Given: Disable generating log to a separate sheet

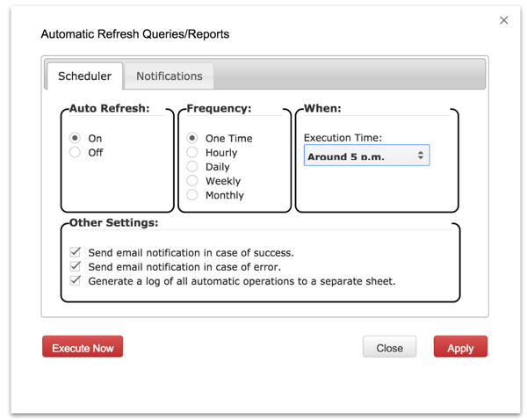Looking at the screenshot, I should 76,281.
